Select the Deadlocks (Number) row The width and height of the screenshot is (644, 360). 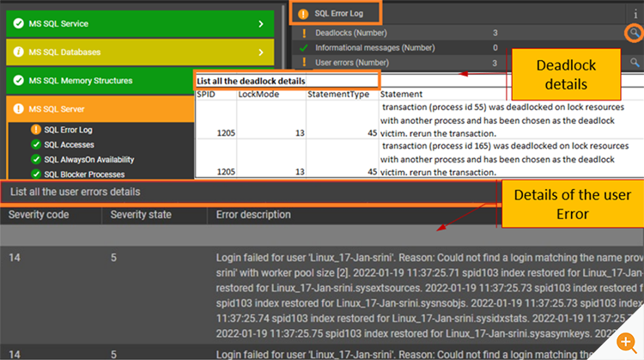coord(468,33)
